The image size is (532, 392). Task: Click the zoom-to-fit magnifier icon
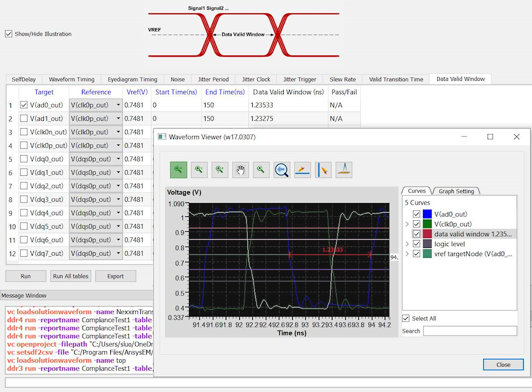261,170
